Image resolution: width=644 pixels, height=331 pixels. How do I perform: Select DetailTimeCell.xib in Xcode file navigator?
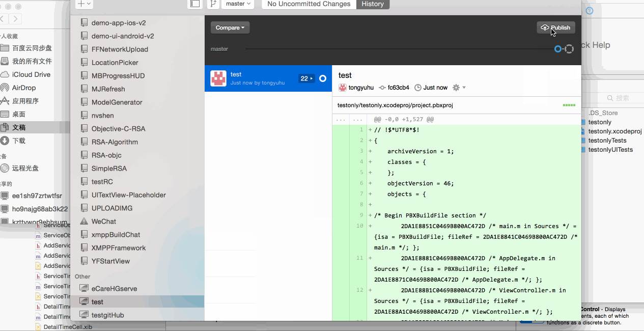(x=67, y=327)
